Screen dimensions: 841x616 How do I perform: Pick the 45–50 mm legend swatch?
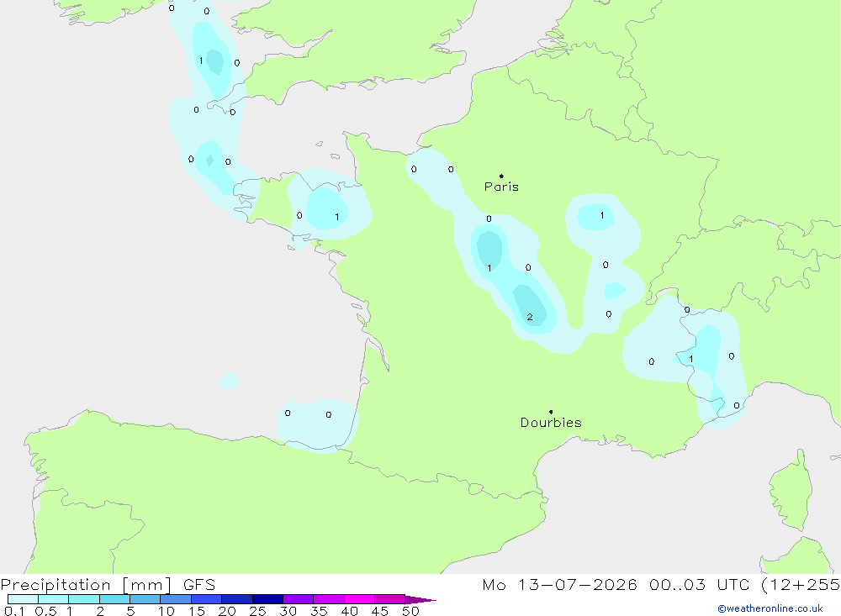tap(390, 599)
